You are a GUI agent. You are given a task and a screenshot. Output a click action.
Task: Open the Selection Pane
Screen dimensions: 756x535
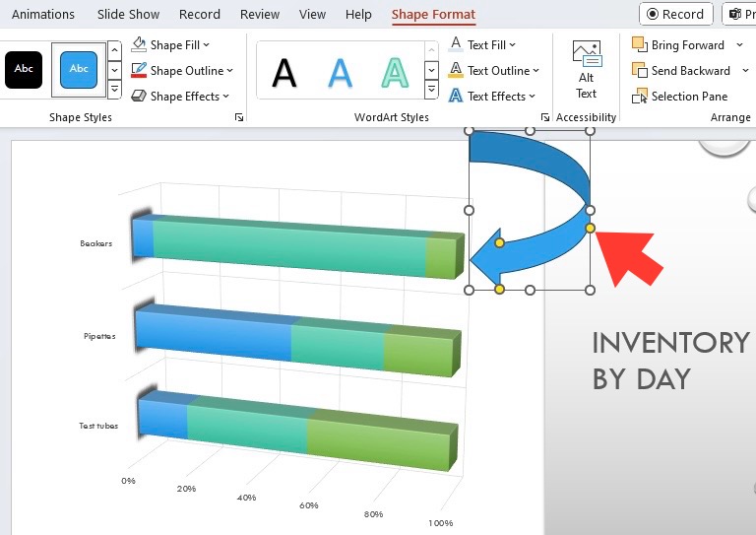point(680,96)
